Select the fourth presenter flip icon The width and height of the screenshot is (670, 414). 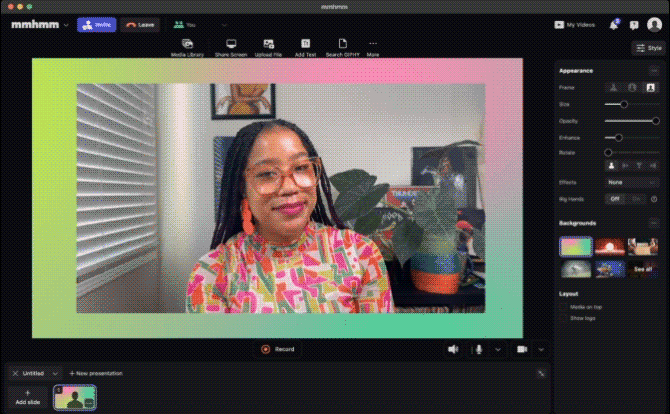pos(653,166)
